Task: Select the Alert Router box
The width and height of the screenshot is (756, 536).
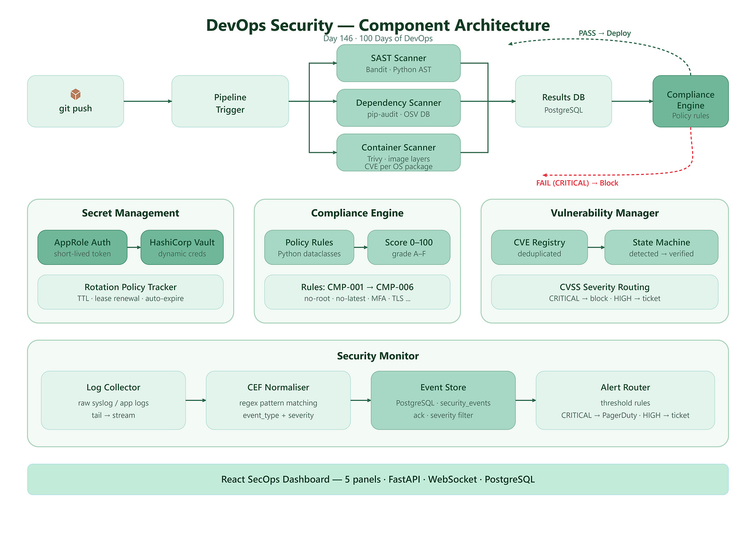Action: click(625, 400)
